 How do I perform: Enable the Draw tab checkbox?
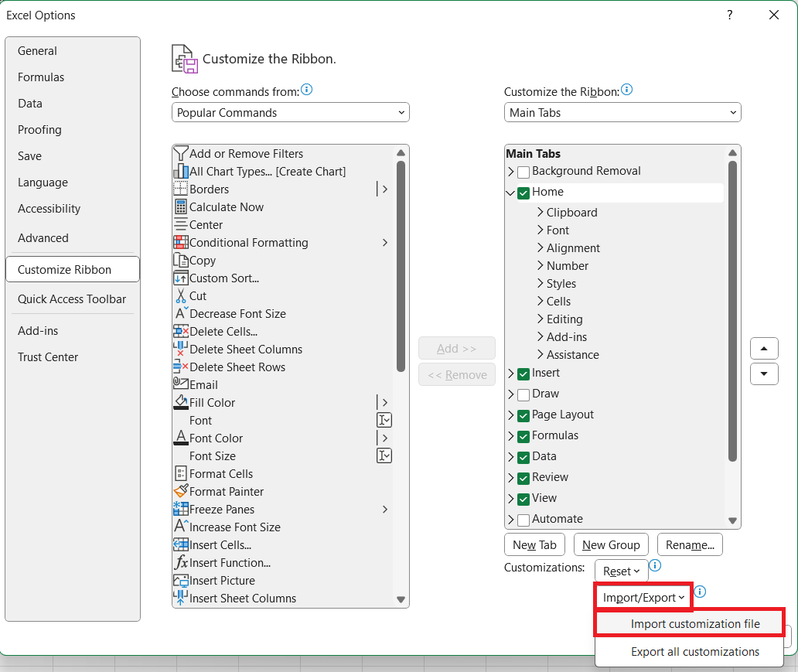point(523,395)
